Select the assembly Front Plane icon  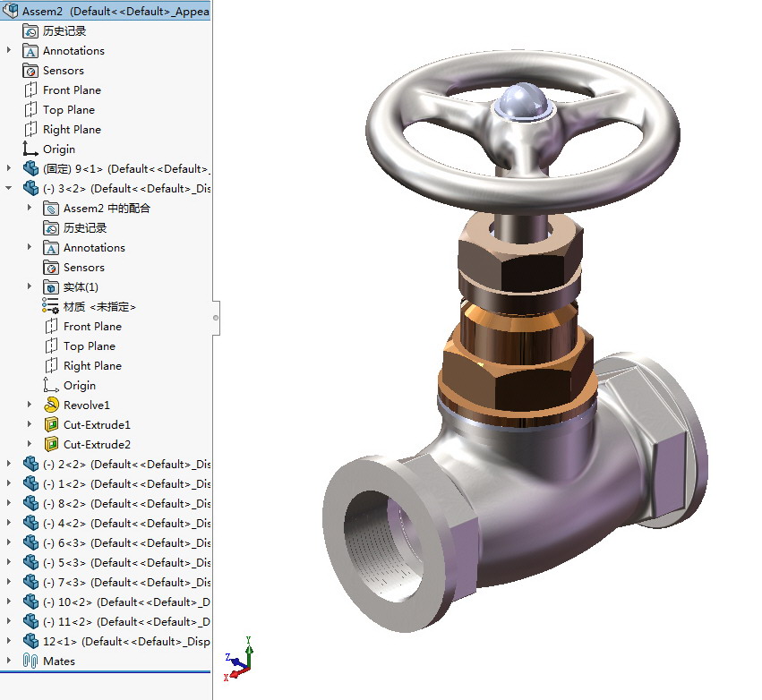30,90
